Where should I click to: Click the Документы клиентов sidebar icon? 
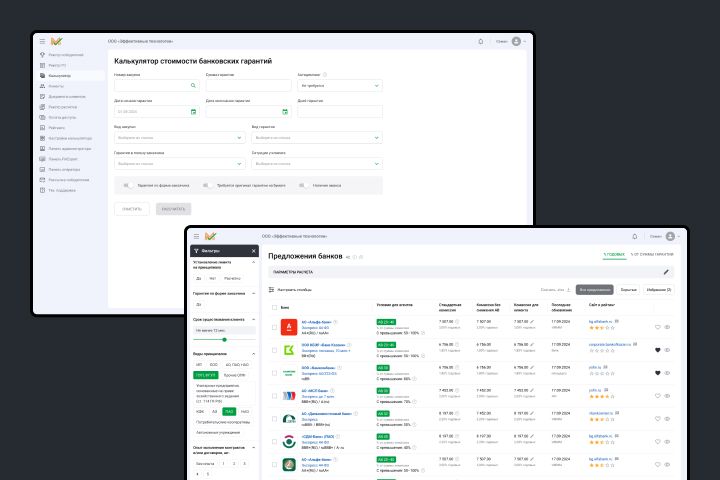42,96
